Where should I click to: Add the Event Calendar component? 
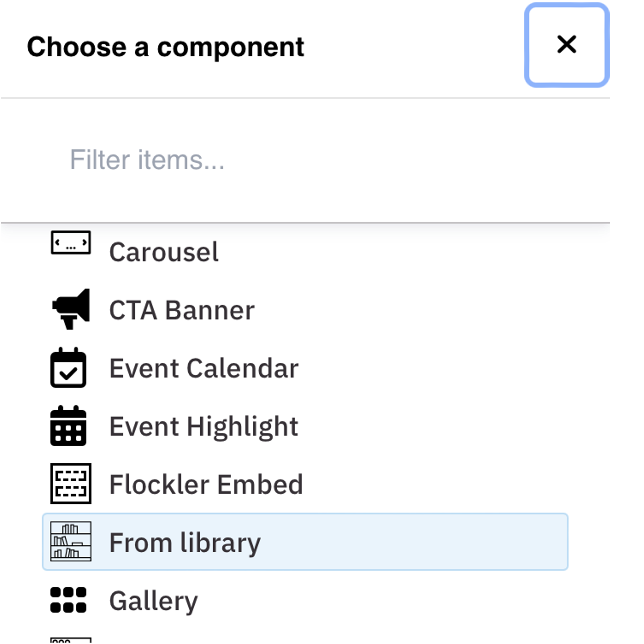click(204, 368)
